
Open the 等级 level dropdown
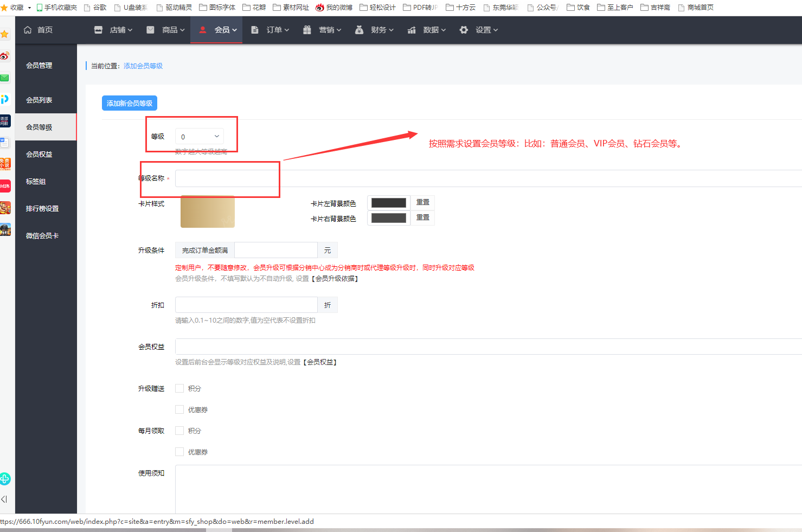199,137
